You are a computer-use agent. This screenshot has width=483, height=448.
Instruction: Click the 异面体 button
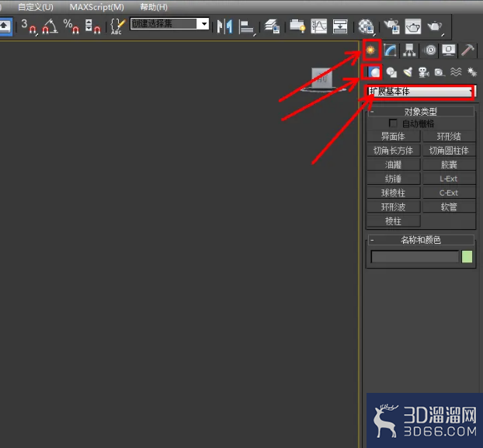394,136
